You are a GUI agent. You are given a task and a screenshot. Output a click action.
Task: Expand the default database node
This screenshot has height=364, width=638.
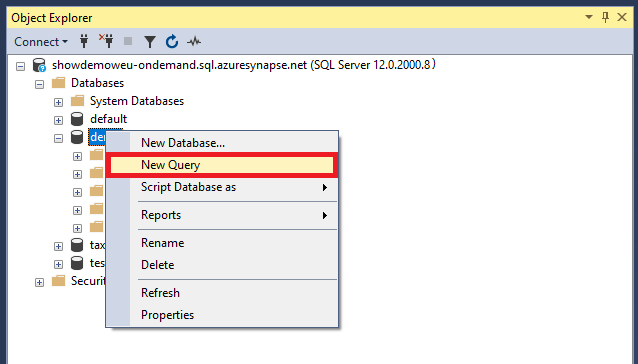pos(59,120)
